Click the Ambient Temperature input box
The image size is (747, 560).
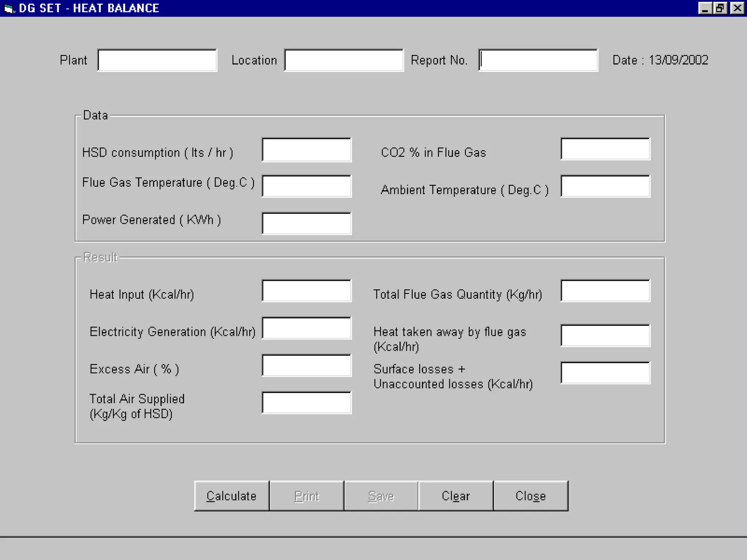(x=605, y=186)
